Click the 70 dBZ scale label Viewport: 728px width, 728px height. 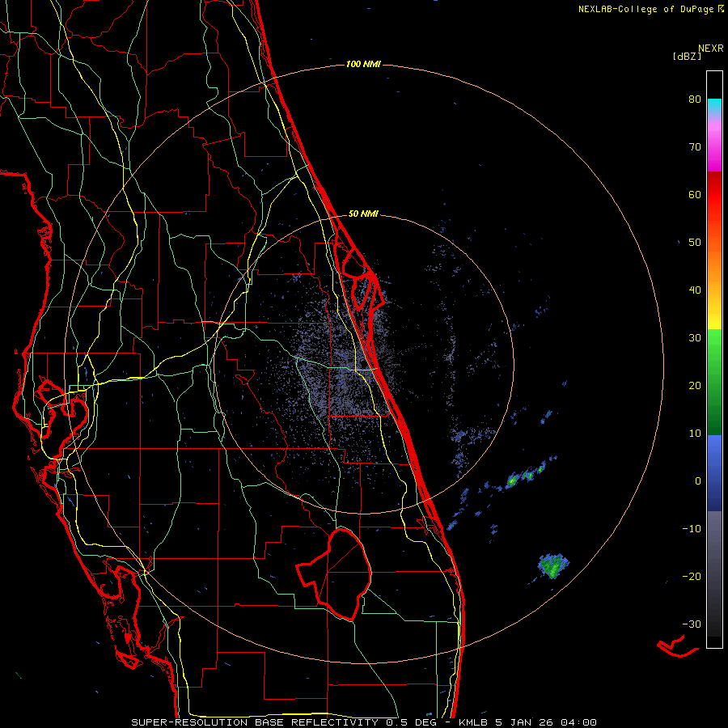click(x=695, y=147)
